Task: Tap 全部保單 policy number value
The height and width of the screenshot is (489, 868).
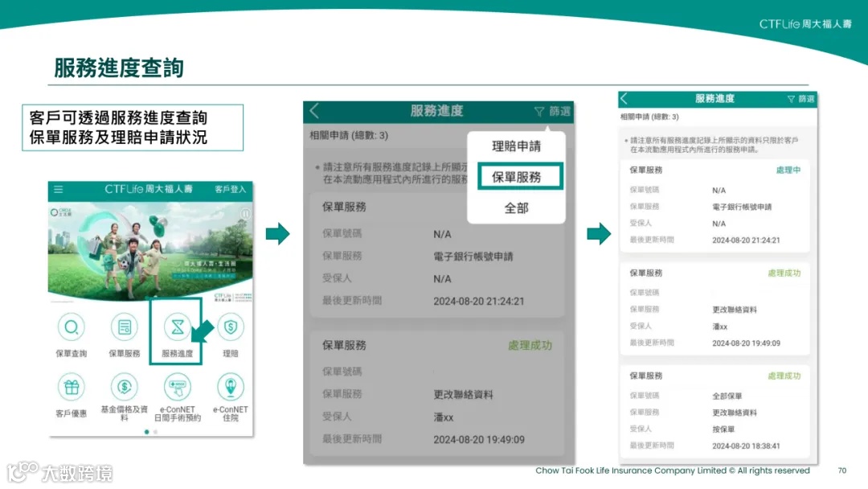Action: click(x=727, y=396)
